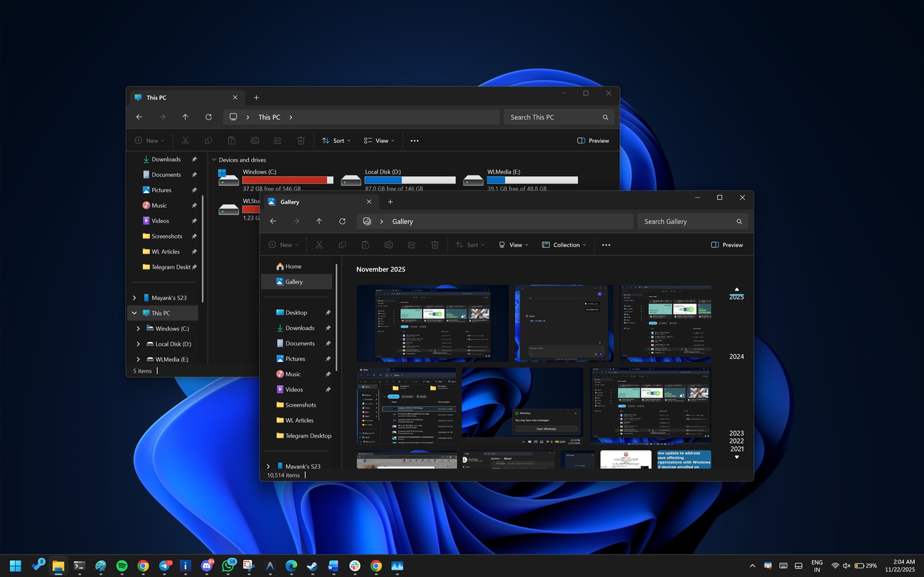Click the Delete icon in Gallery toolbar
Viewport: 924px width, 577px height.
(x=435, y=244)
